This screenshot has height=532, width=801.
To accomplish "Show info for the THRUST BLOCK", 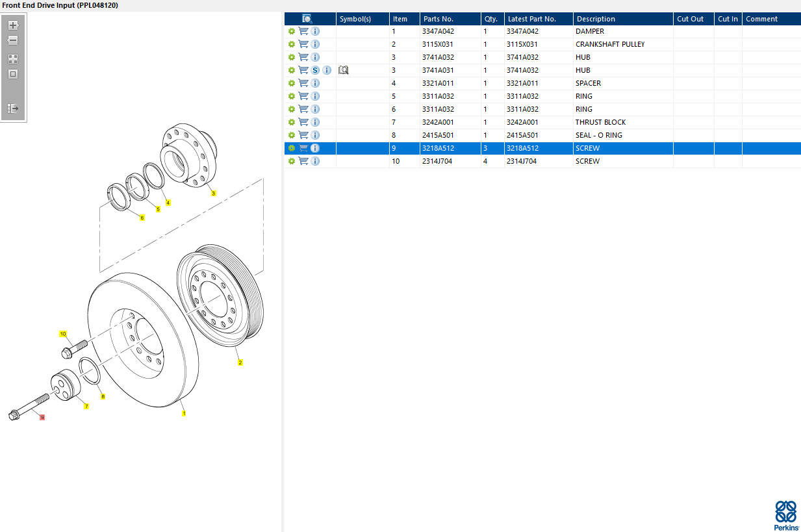I will coord(315,122).
